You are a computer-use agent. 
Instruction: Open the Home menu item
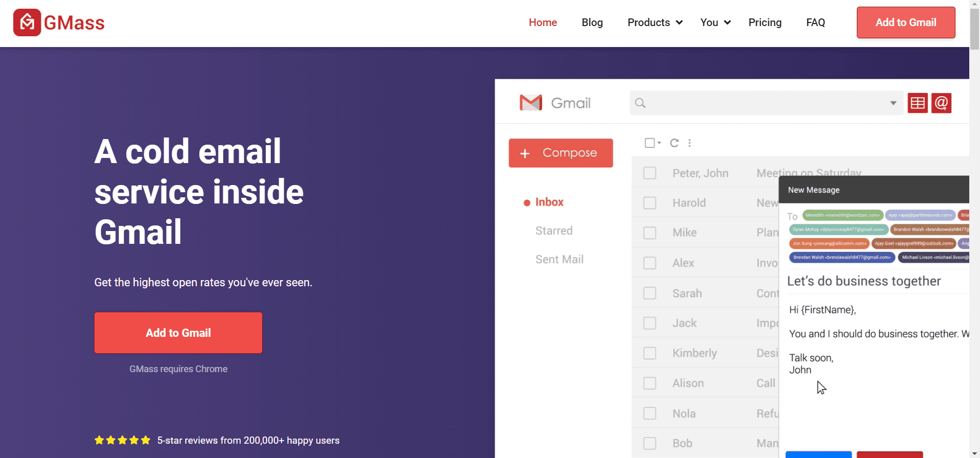coord(543,22)
